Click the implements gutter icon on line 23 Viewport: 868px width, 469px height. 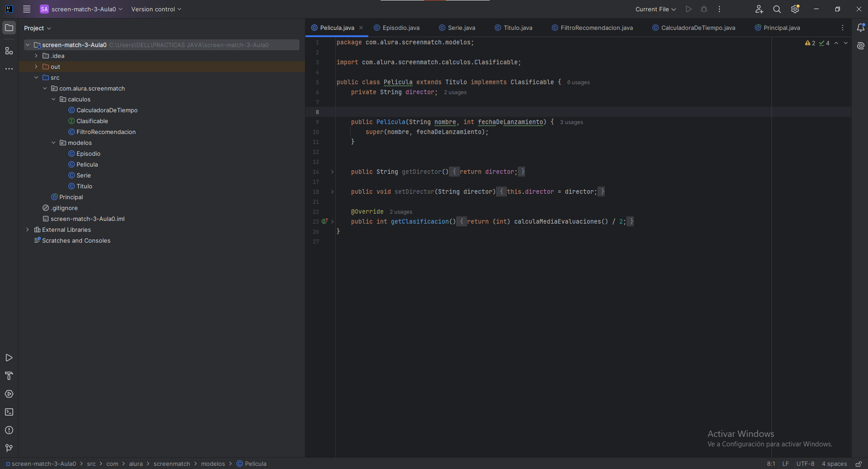(x=324, y=221)
